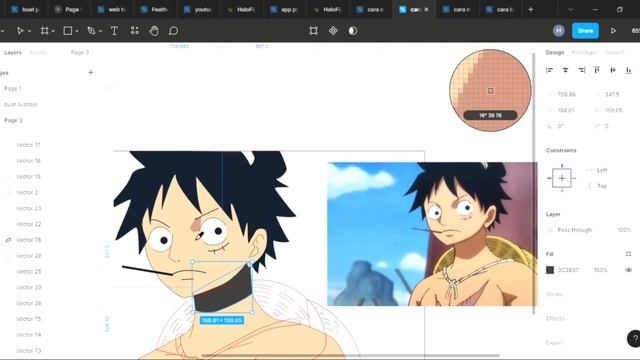
Task: Select the Frame tool
Action: tap(44, 31)
